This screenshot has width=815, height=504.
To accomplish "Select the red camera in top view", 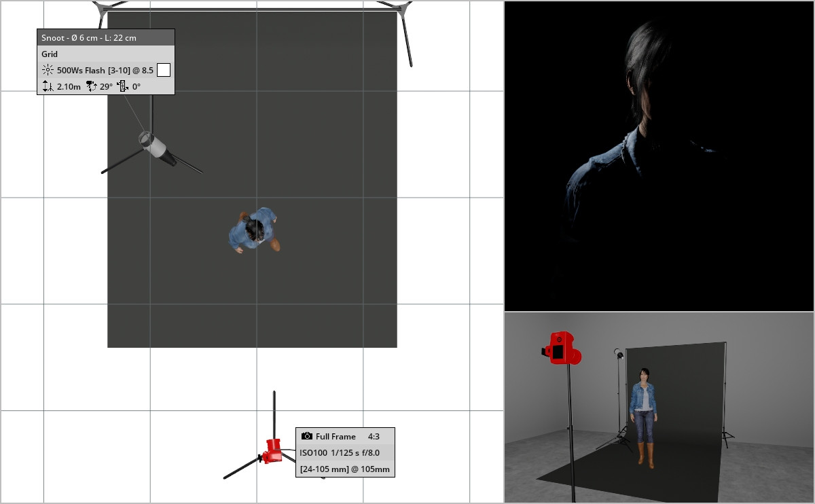I will tap(272, 450).
